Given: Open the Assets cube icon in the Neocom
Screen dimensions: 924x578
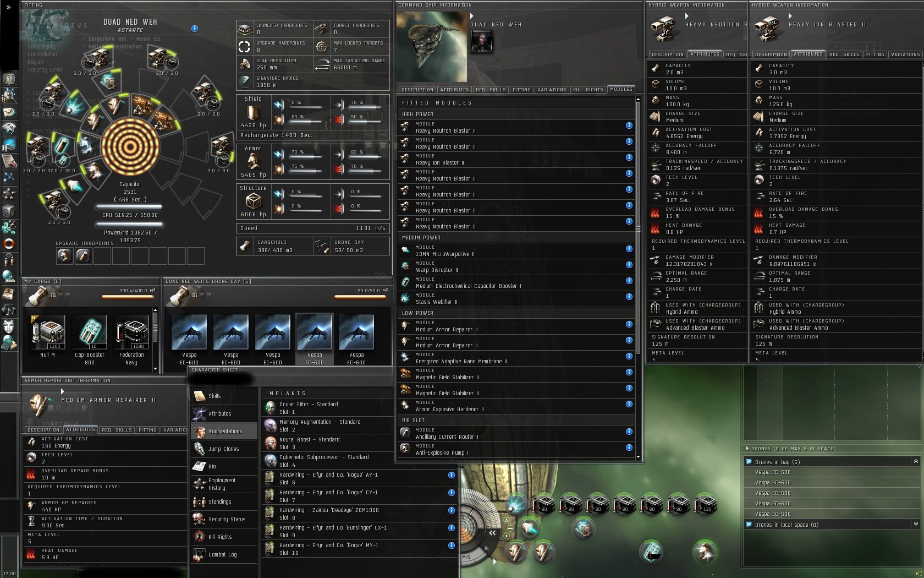Looking at the screenshot, I should [x=9, y=210].
